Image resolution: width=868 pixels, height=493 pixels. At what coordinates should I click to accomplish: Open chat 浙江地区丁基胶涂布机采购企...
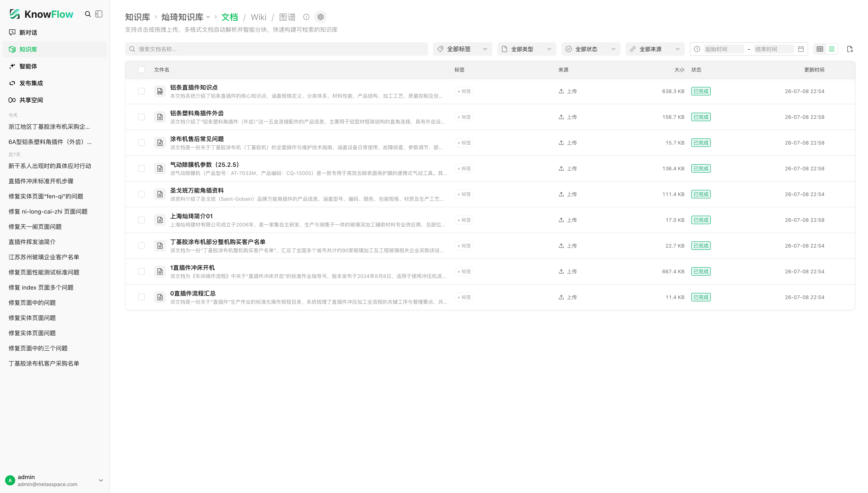49,127
